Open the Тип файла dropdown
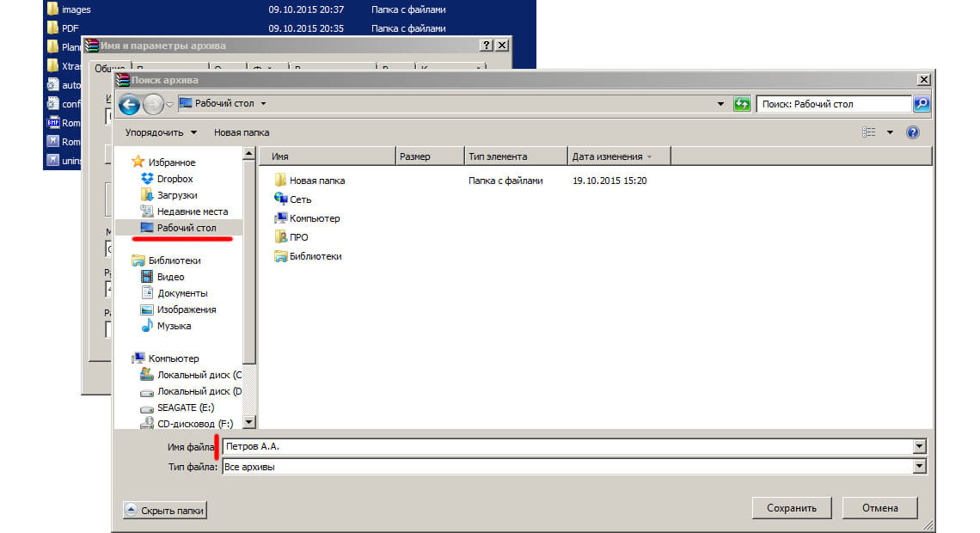980x533 pixels. click(919, 467)
